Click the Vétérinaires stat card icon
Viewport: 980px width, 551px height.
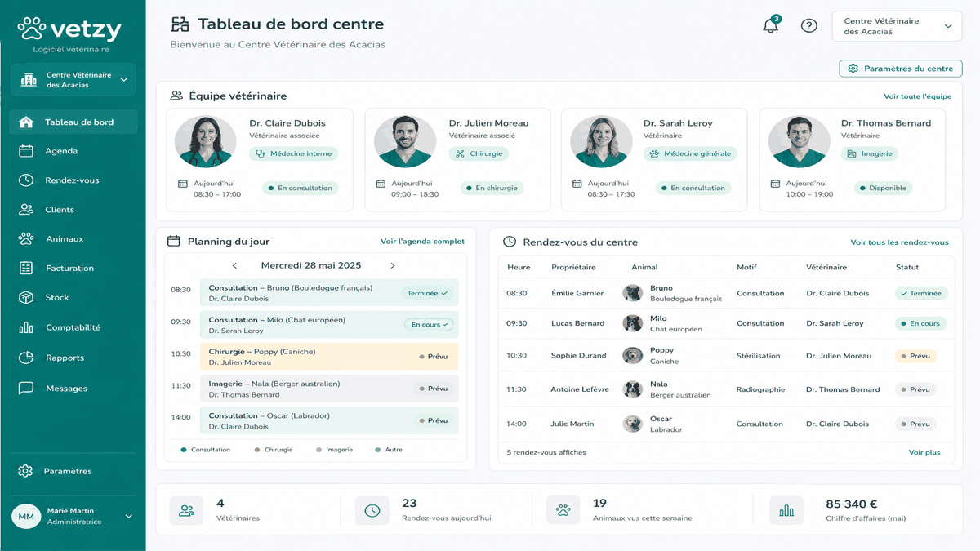point(186,511)
